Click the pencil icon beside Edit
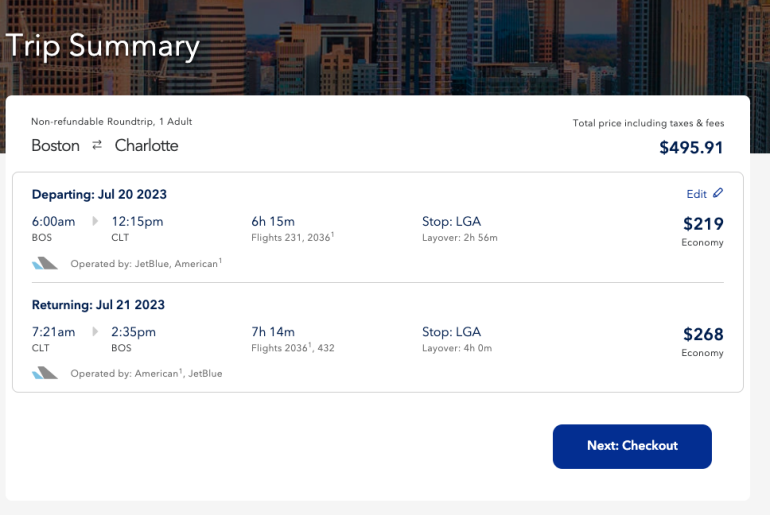Viewport: 770px width, 515px height. 718,193
